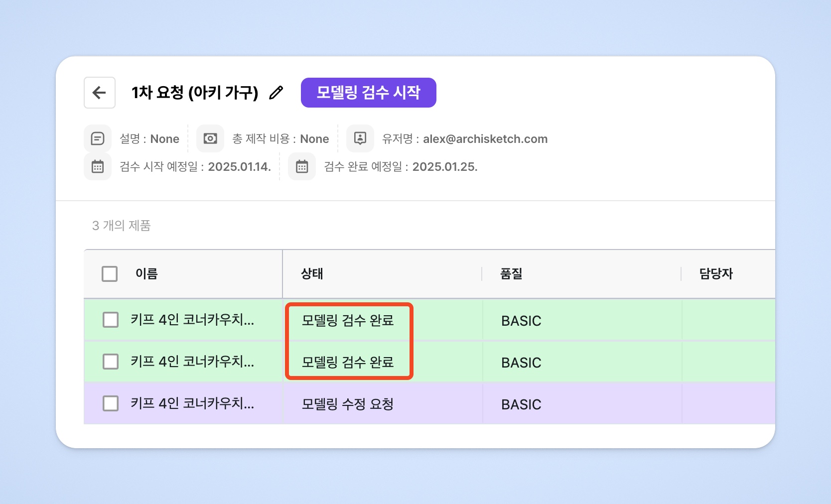Click the pencil edit title icon
Viewport: 831px width, 504px height.
(276, 93)
